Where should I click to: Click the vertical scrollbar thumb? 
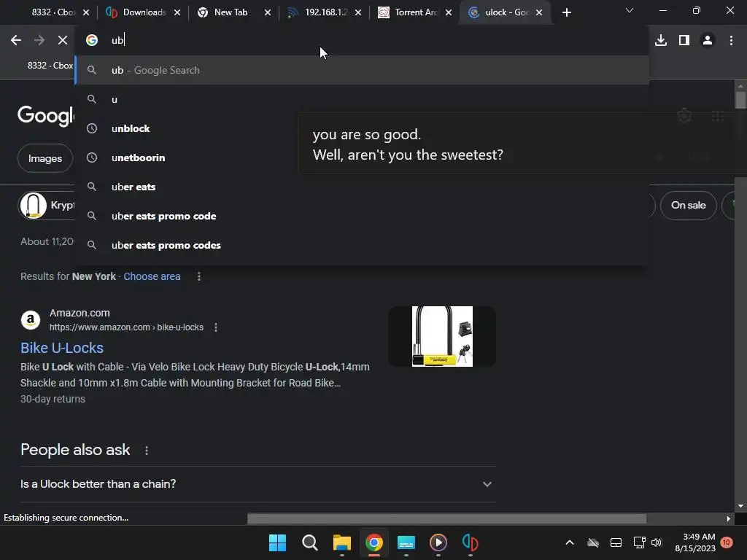point(740,100)
